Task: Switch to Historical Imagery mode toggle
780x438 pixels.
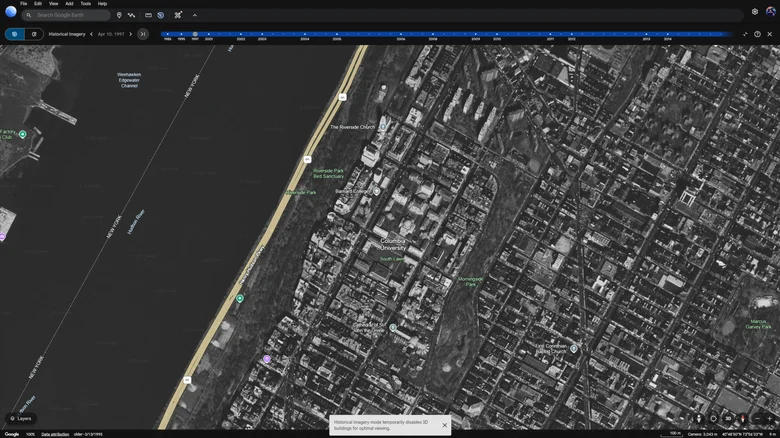Action: coord(15,34)
